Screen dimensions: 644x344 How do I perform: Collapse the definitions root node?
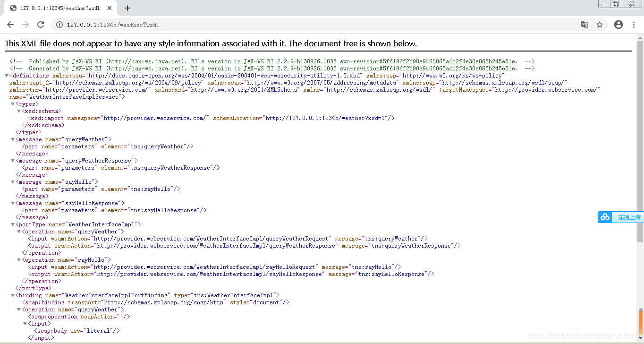coord(7,76)
